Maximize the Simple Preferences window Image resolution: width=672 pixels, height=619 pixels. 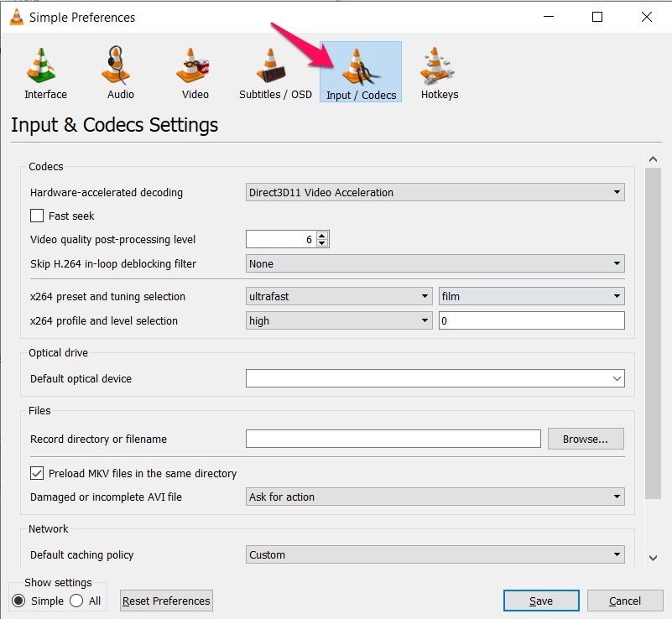(x=597, y=17)
